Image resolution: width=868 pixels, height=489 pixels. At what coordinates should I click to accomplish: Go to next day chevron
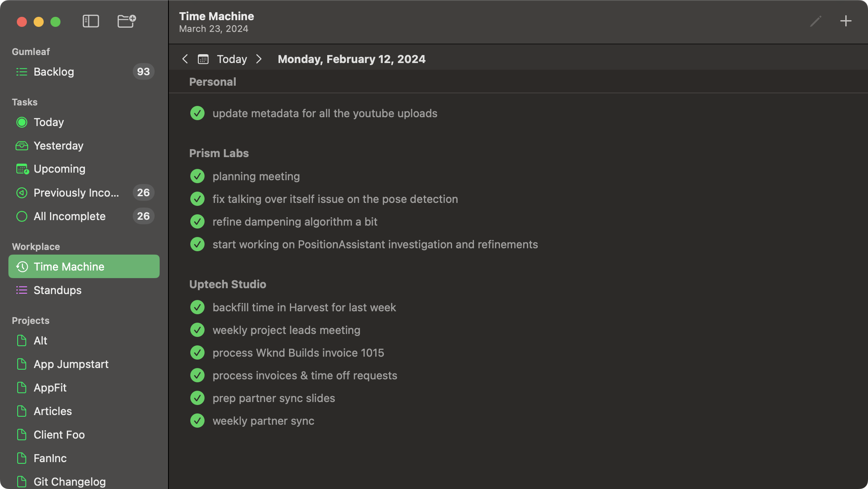click(259, 59)
